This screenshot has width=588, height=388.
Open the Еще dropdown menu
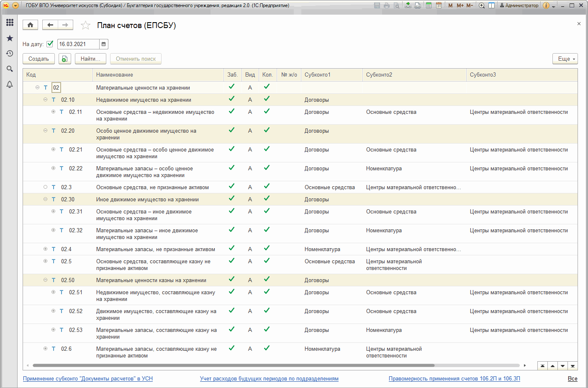click(x=565, y=59)
